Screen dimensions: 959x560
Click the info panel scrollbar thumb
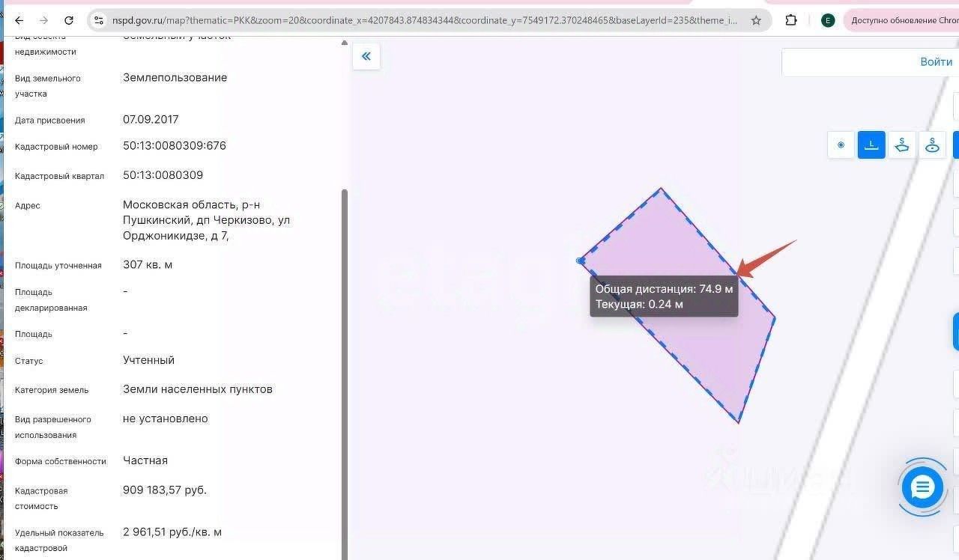(345, 374)
